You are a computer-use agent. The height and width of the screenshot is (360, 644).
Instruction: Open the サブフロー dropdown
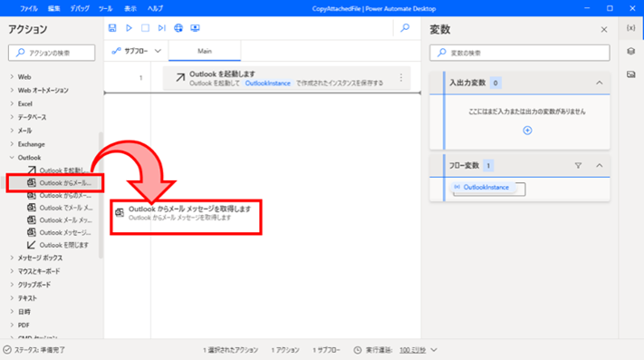(137, 51)
